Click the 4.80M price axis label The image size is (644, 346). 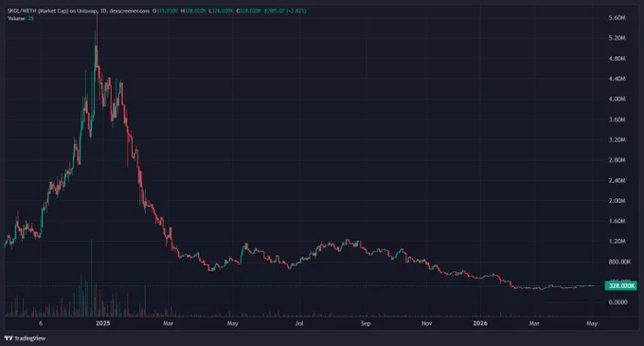[x=617, y=59]
